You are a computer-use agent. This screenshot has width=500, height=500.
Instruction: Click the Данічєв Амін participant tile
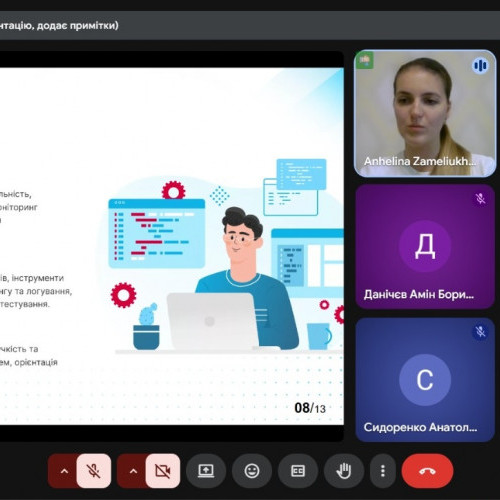[x=425, y=247]
